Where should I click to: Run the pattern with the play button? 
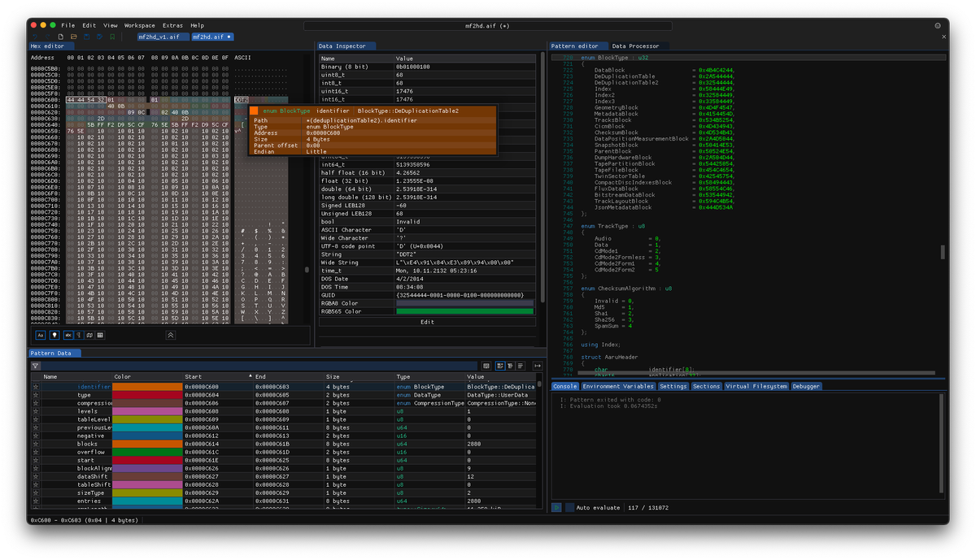pos(556,507)
